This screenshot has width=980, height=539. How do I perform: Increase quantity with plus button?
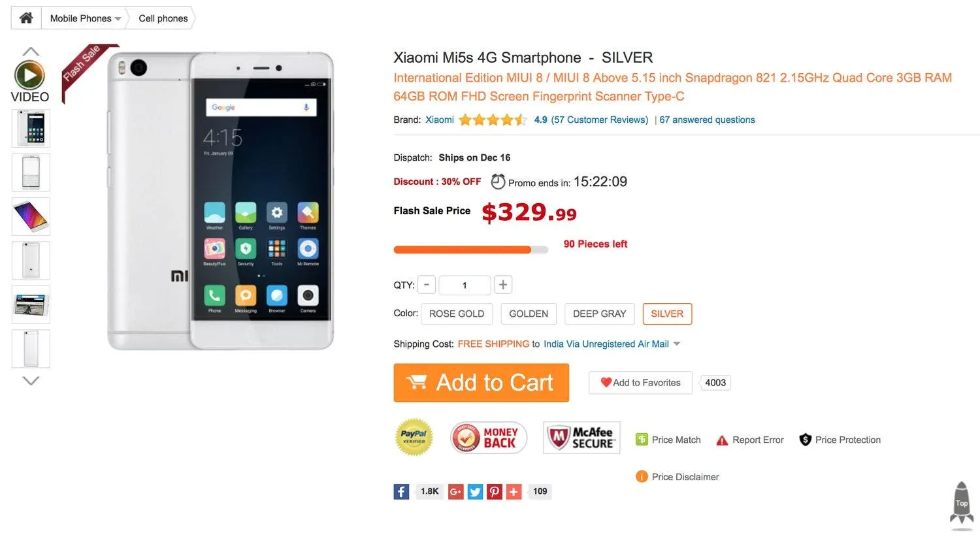[x=503, y=285]
